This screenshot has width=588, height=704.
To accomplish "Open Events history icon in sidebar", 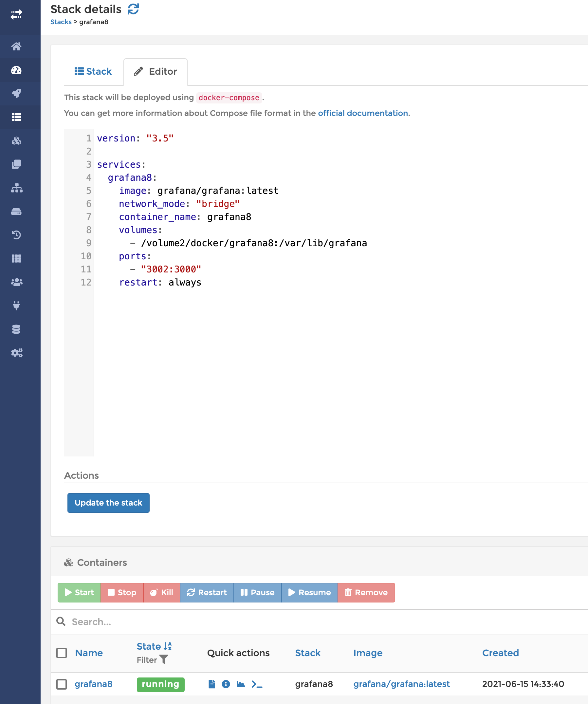I will [x=16, y=235].
